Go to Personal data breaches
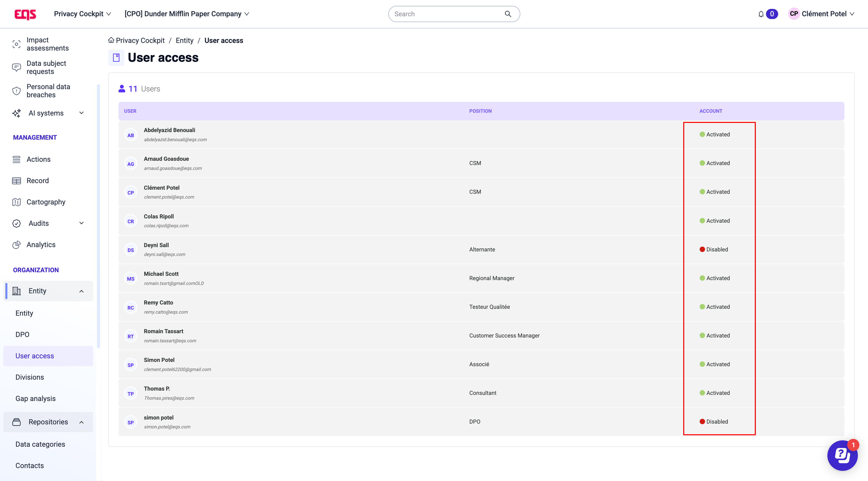The image size is (868, 481). [x=48, y=91]
